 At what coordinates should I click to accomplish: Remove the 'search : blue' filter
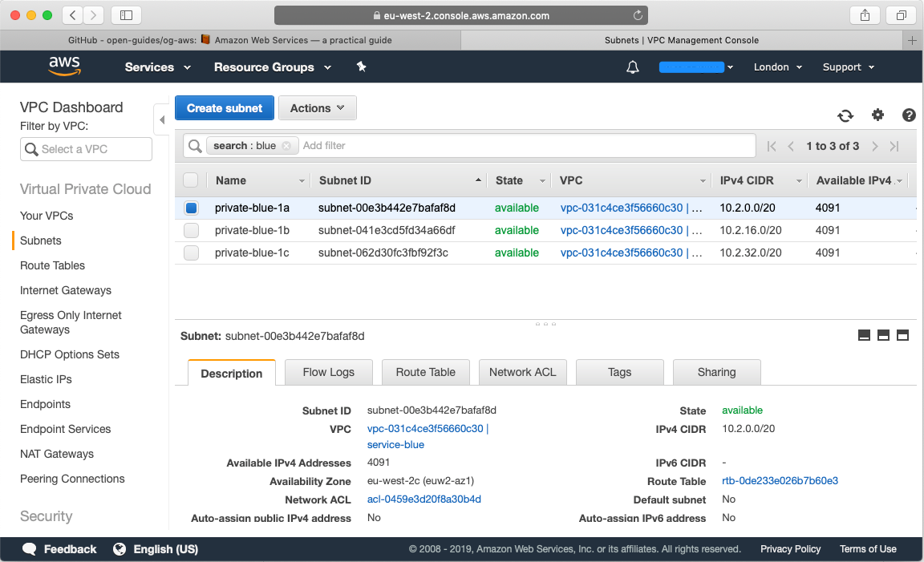pyautogui.click(x=286, y=145)
